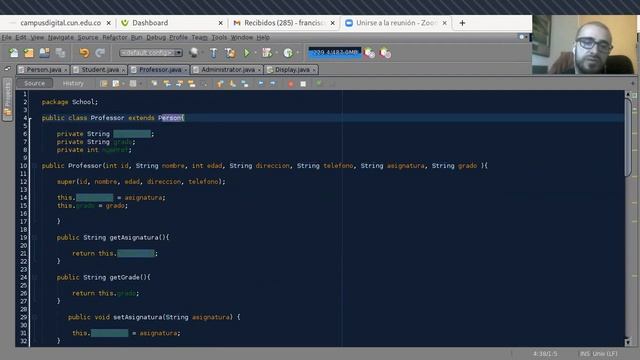Collapse the constructor fold at line 10

tap(34, 166)
